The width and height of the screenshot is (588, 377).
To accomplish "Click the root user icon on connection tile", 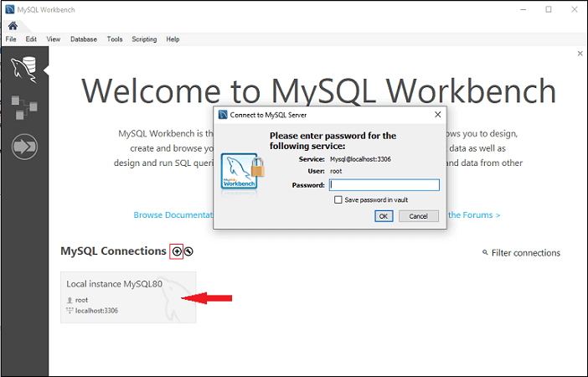I will click(x=70, y=300).
